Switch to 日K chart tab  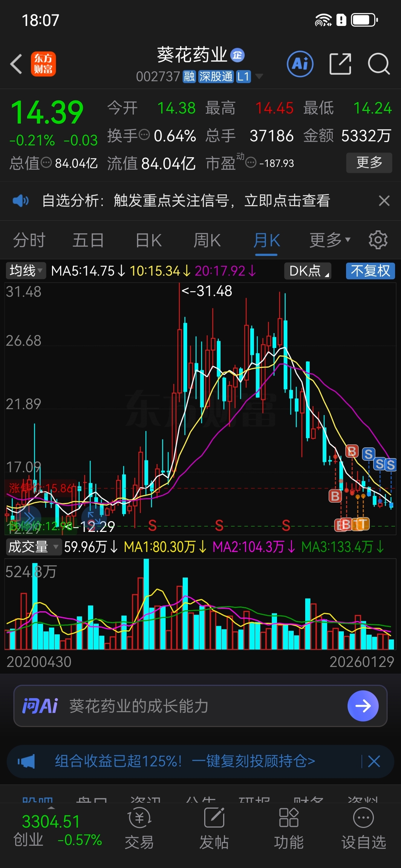click(x=149, y=240)
